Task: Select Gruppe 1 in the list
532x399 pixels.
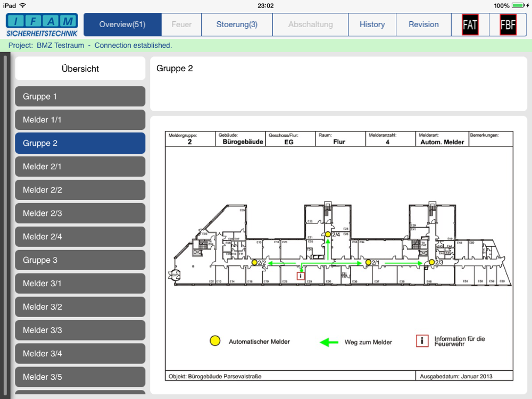Action: tap(80, 96)
